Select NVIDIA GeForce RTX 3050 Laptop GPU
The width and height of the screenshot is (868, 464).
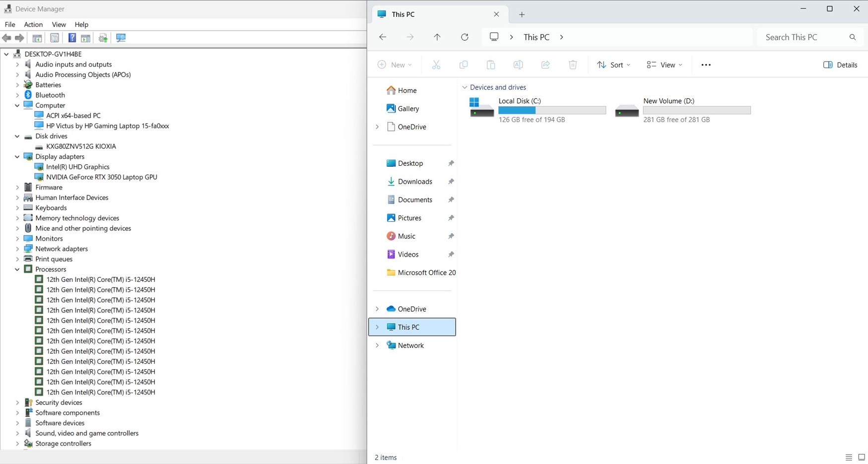tap(101, 177)
